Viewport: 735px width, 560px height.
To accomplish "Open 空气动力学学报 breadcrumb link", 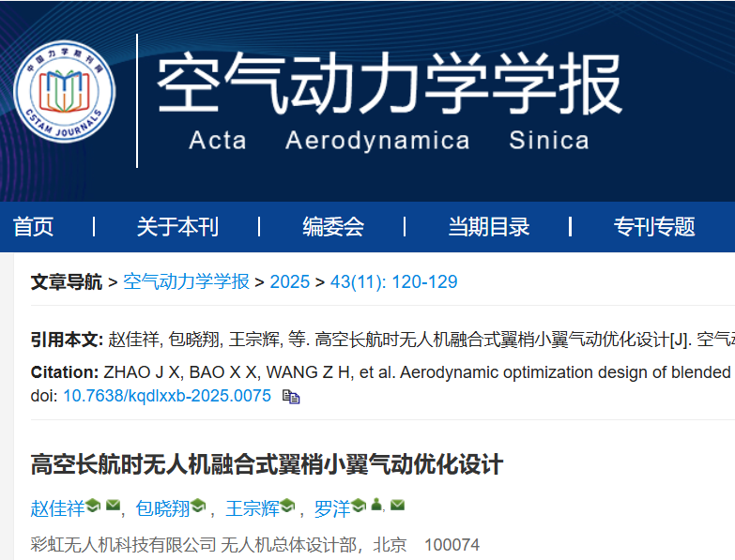I will [187, 281].
